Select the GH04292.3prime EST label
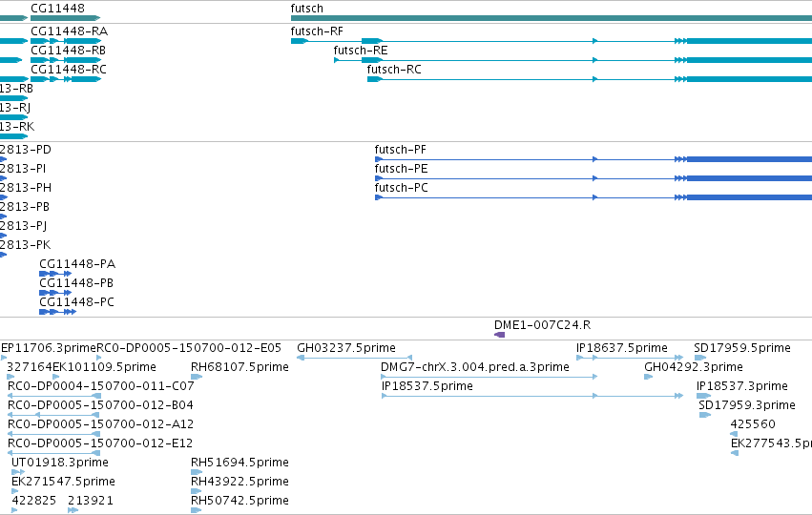 pos(694,367)
